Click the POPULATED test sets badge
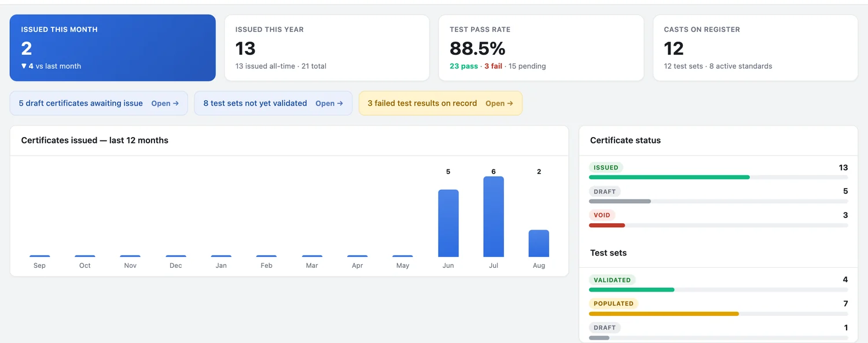Screen dimensions: 868x343 click(613, 304)
